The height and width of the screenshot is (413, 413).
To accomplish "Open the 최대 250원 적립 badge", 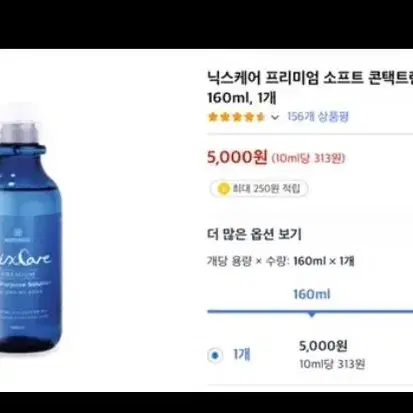I will (259, 189).
